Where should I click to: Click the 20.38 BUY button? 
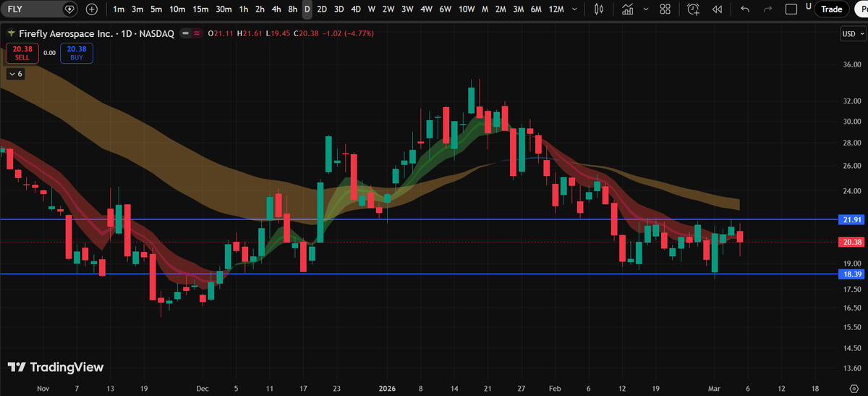coord(77,53)
